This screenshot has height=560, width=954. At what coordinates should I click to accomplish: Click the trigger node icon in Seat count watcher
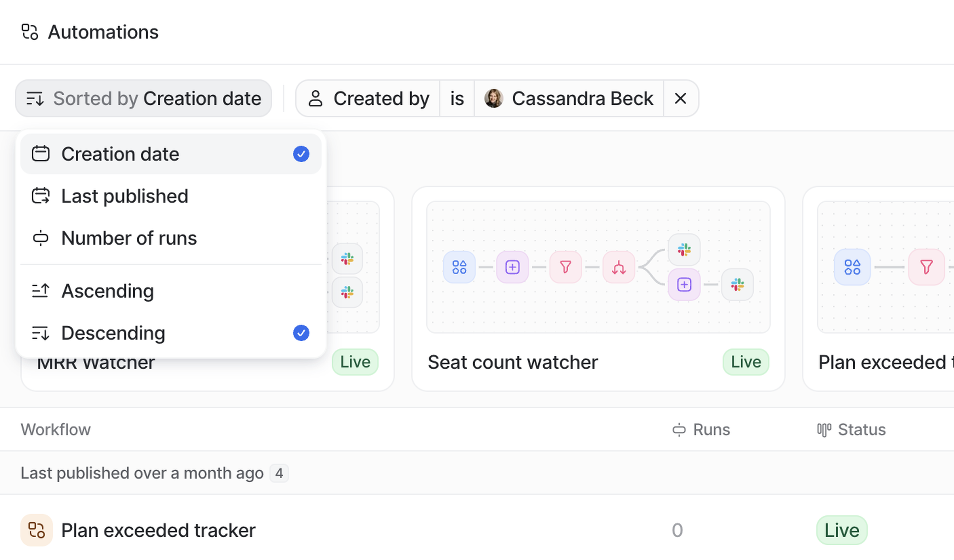tap(459, 267)
